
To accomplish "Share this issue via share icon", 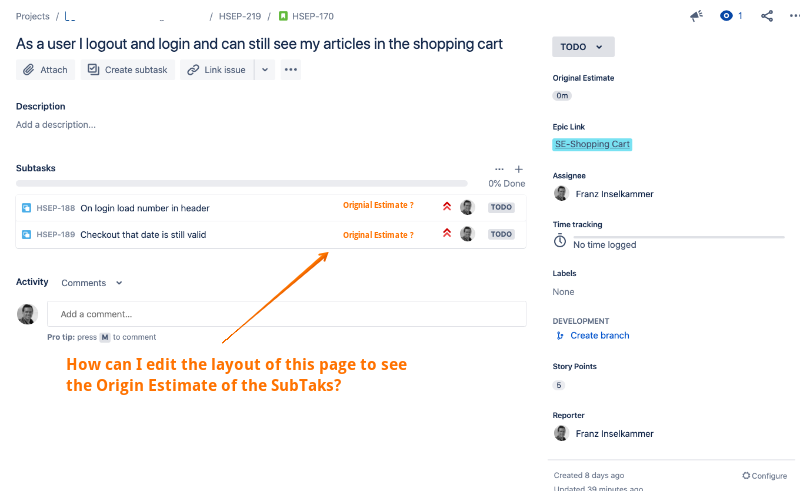I will coord(767,16).
